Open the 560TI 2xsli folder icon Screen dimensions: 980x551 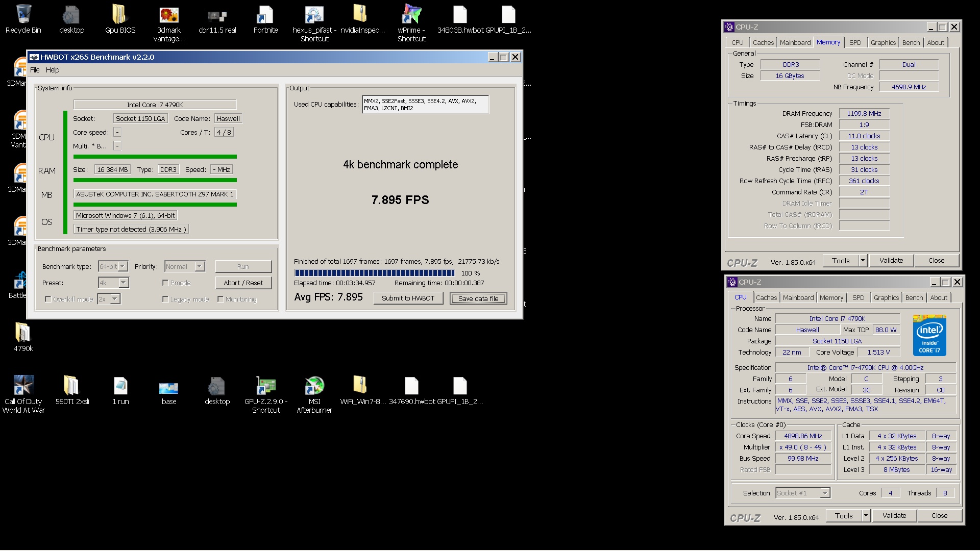(x=72, y=390)
